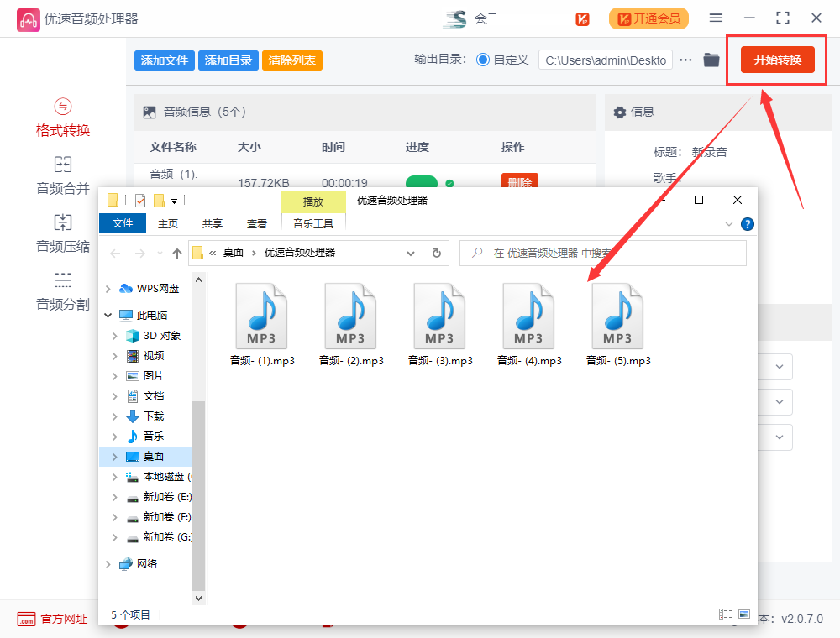
Task: Open the address bar history dropdown
Action: click(411, 254)
